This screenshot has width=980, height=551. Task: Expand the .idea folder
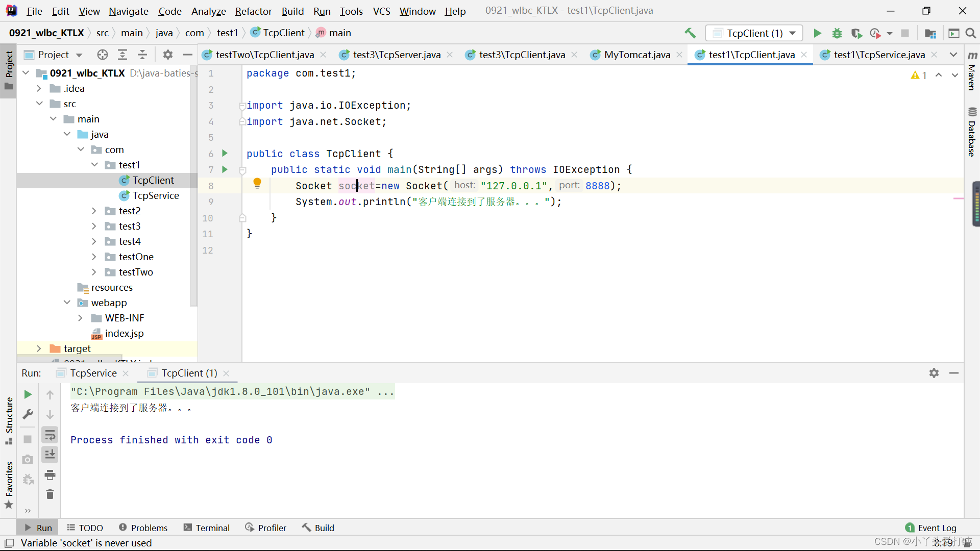tap(39, 88)
